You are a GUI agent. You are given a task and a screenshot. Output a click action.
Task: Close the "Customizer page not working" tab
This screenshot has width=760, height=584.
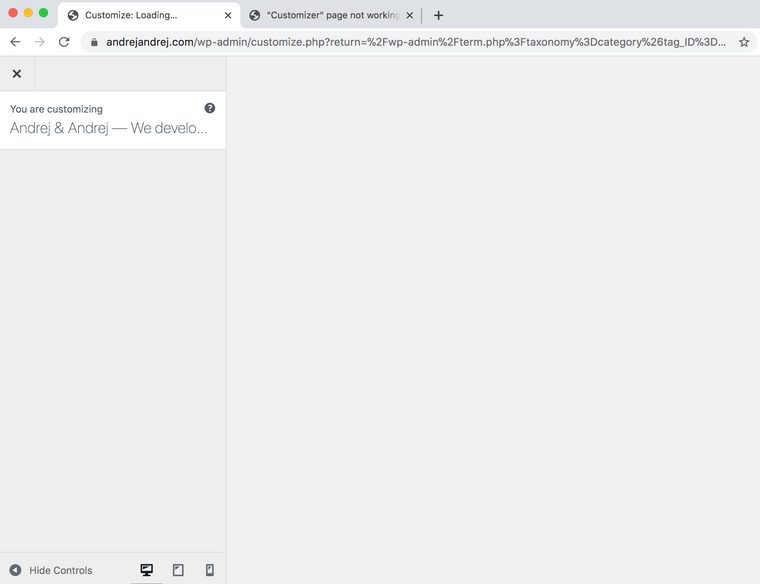point(409,15)
